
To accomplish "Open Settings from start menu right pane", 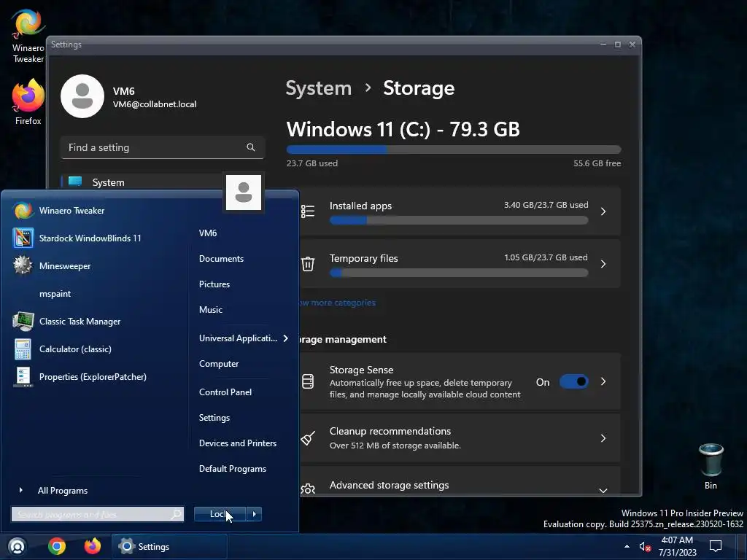I will 214,418.
